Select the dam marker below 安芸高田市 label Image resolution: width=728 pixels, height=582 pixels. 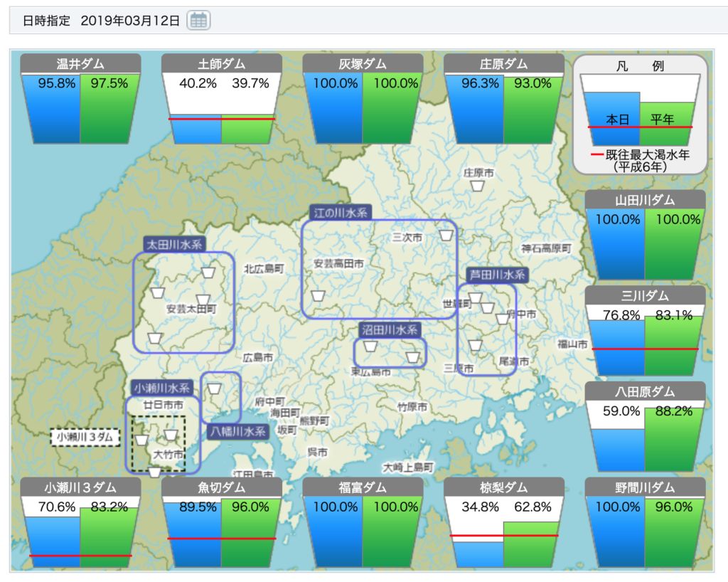(318, 295)
